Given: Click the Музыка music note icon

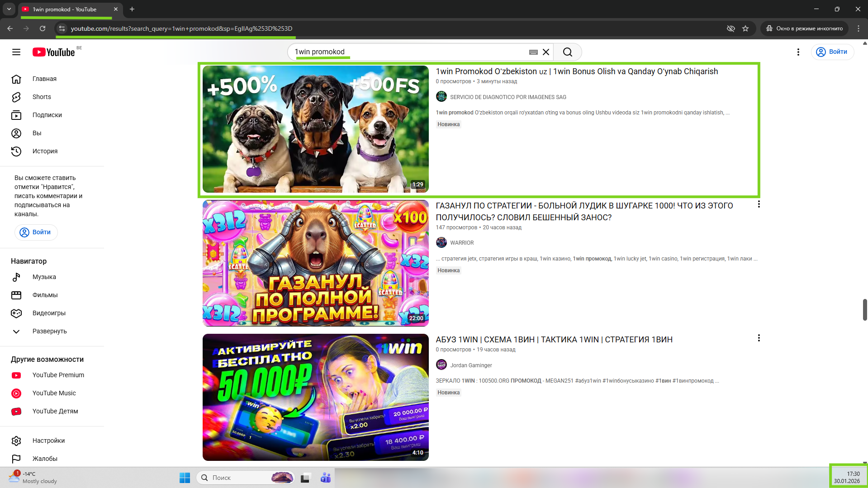Looking at the screenshot, I should 16,277.
